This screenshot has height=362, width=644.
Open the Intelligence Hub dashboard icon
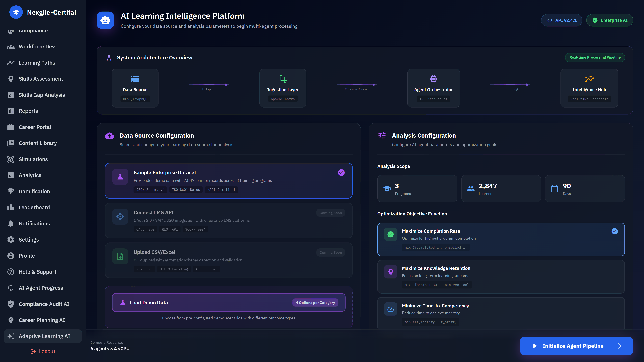(x=589, y=79)
